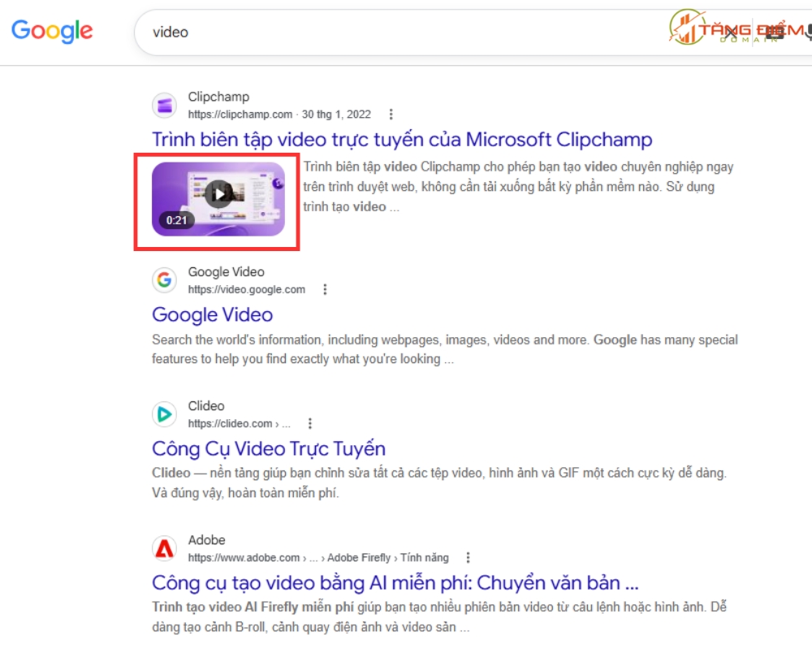
Task: Play the Clipchamp 0:21 video thumbnail
Action: click(x=218, y=199)
